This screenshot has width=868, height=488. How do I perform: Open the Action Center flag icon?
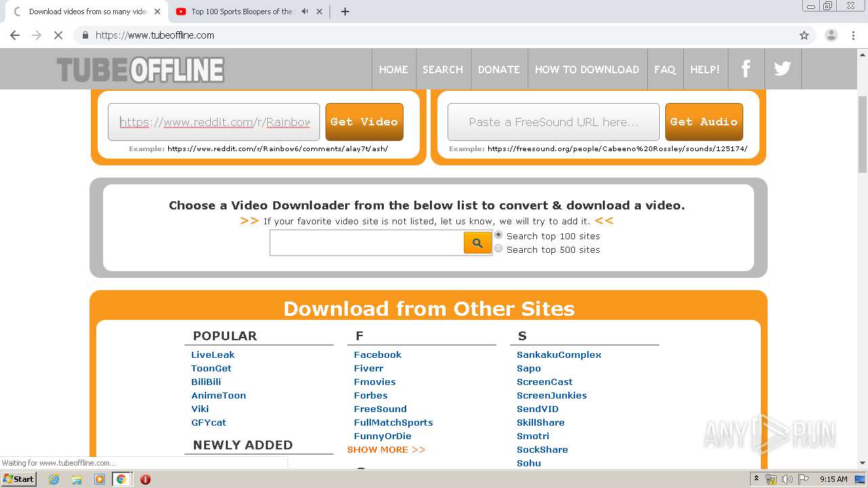coord(802,479)
